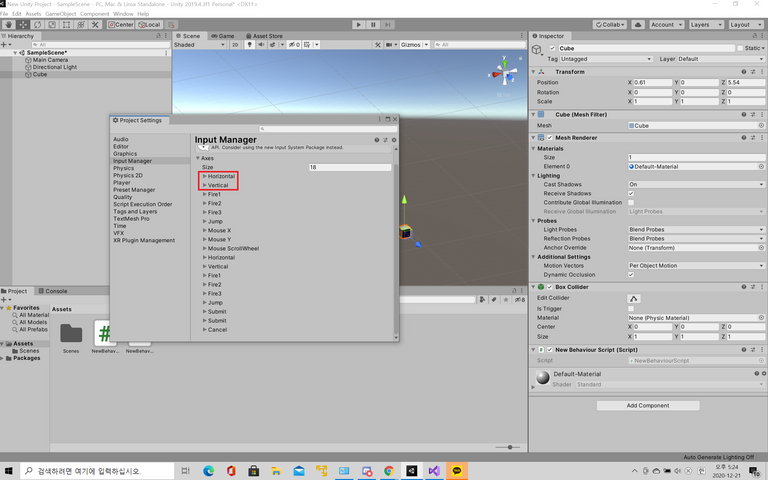This screenshot has height=480, width=768.
Task: Select Main Camera in Hierarchy
Action: click(50, 60)
